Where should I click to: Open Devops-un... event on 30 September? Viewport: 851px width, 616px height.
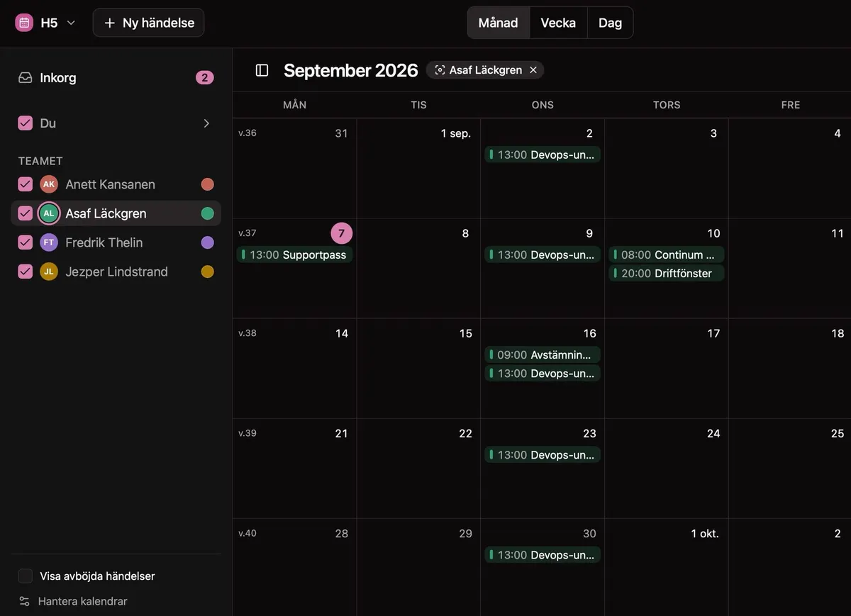[x=543, y=554]
